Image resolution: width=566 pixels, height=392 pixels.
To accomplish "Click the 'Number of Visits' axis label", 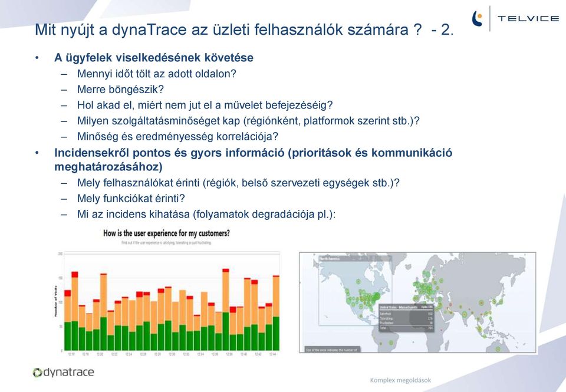I will point(56,301).
